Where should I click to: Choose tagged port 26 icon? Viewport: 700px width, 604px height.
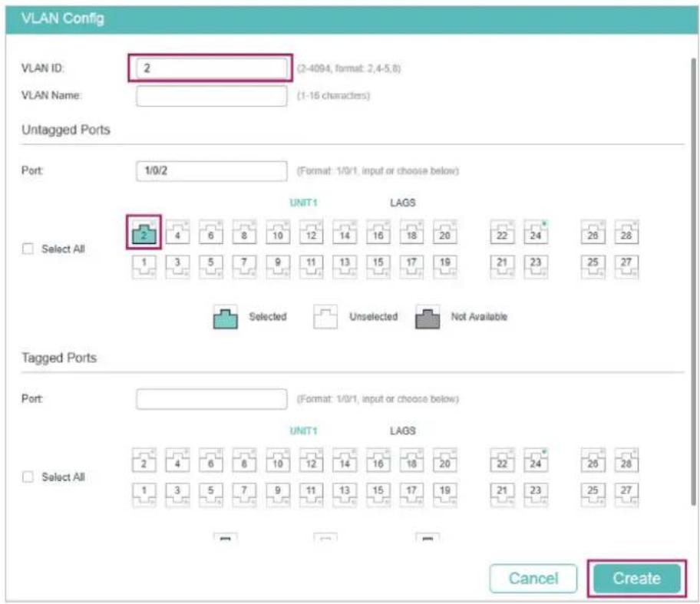click(593, 460)
